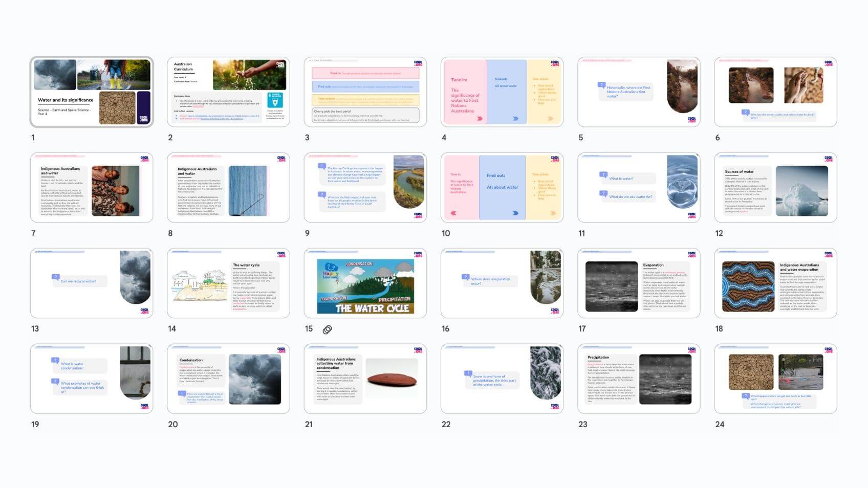Select the 'Can we recycle water?' slide
This screenshot has width=868, height=488.
tap(92, 283)
